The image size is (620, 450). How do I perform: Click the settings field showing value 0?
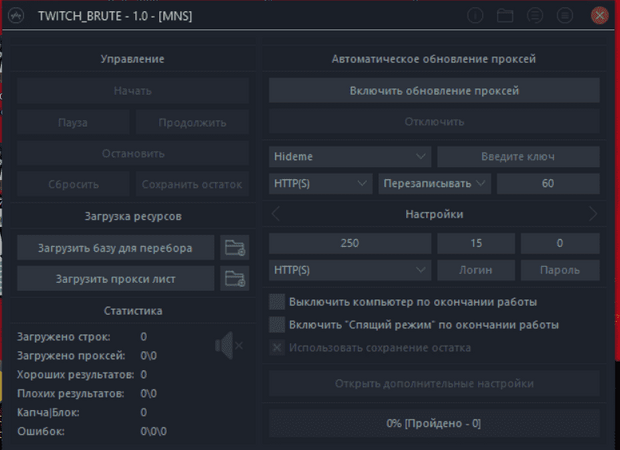click(560, 243)
